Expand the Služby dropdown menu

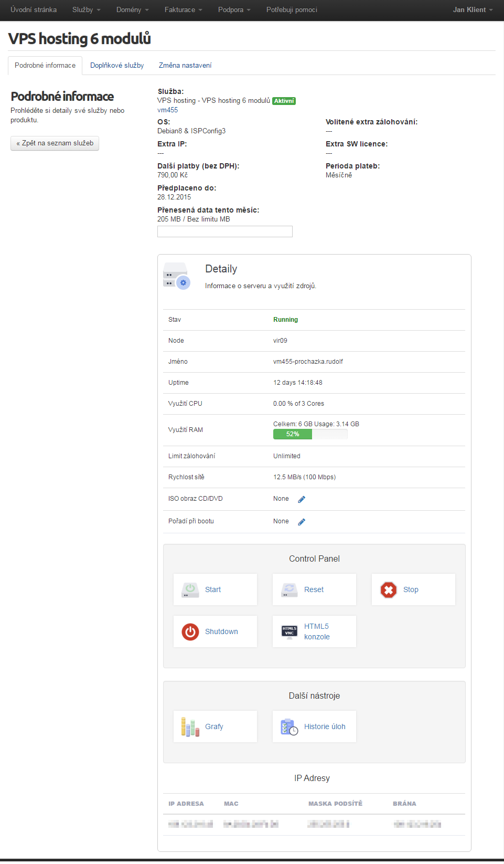[x=86, y=10]
